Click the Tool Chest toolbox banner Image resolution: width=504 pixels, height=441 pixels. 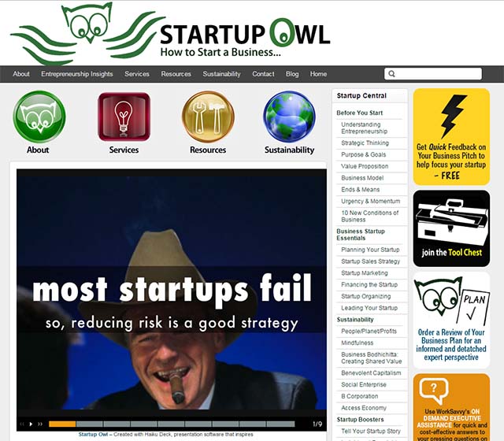coord(451,228)
